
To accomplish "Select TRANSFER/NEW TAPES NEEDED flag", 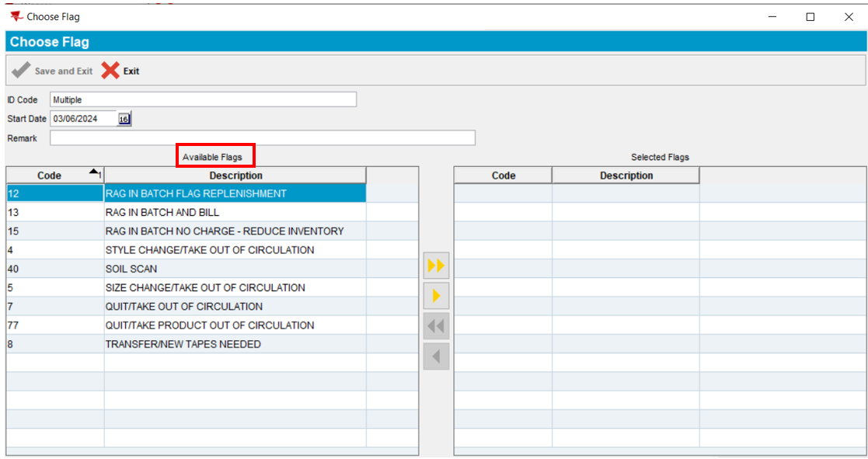I will click(183, 344).
